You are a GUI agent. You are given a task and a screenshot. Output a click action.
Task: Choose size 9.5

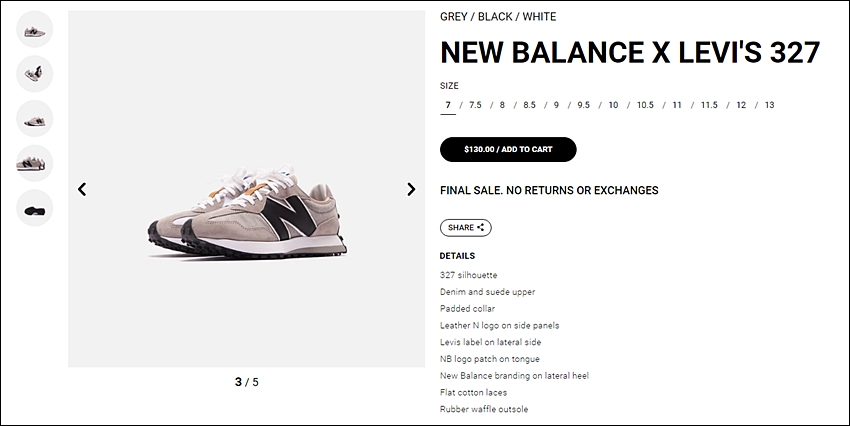[583, 105]
